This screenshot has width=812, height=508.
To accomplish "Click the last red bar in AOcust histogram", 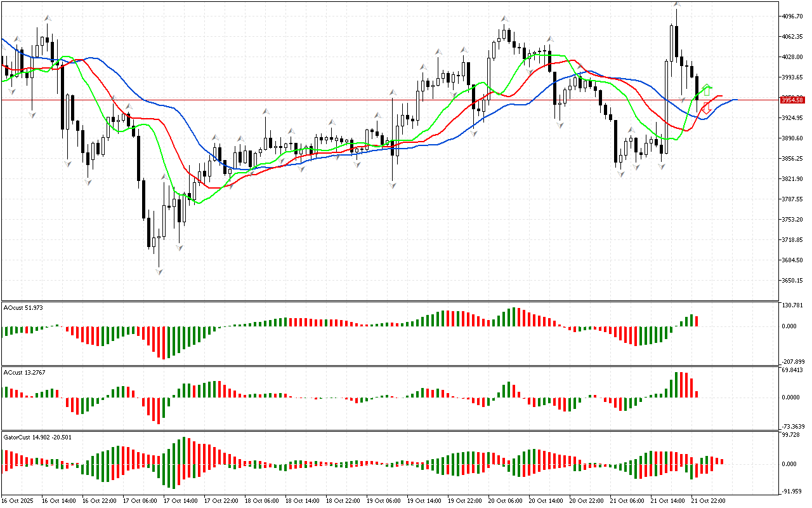I will (697, 321).
